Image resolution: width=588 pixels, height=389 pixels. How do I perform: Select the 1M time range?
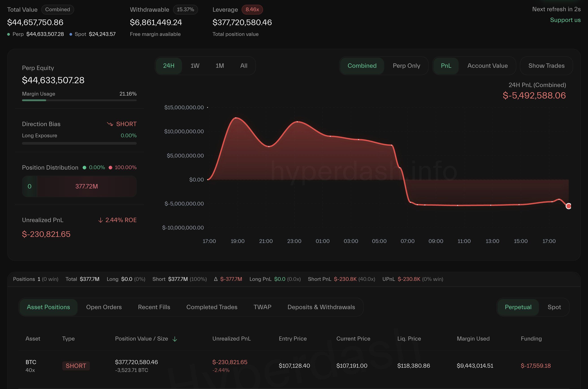[220, 66]
